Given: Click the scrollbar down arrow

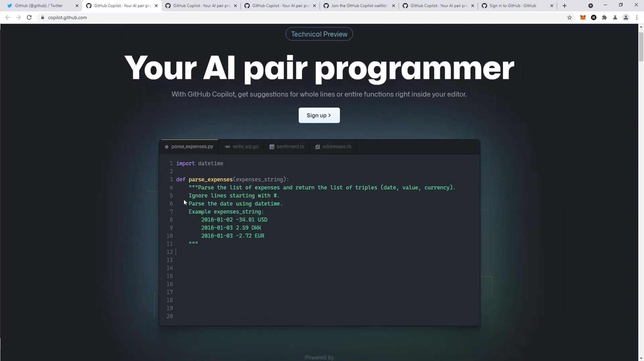Looking at the screenshot, I should [x=641, y=358].
